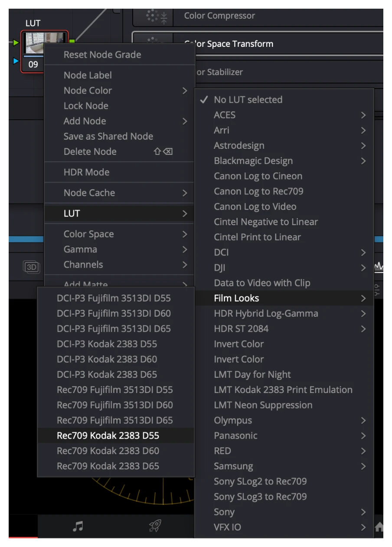Expand the DCI LUT folder
The image size is (392, 547).
click(x=284, y=252)
